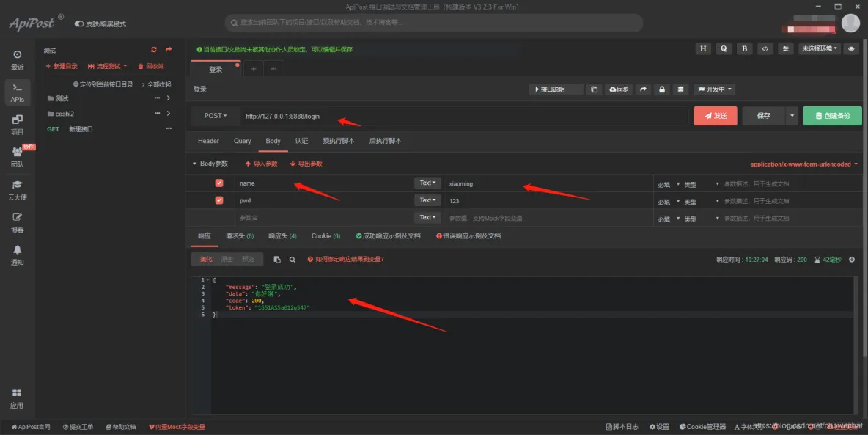This screenshot has width=868, height=435.
Task: Open the 开发中 status dropdown
Action: point(715,89)
